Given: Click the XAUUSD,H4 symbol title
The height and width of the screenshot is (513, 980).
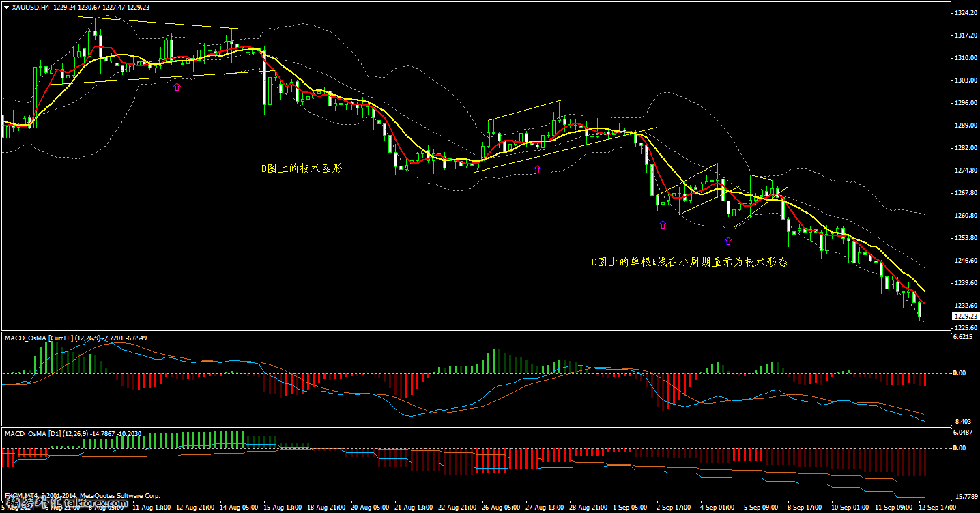Looking at the screenshot, I should click(x=30, y=7).
